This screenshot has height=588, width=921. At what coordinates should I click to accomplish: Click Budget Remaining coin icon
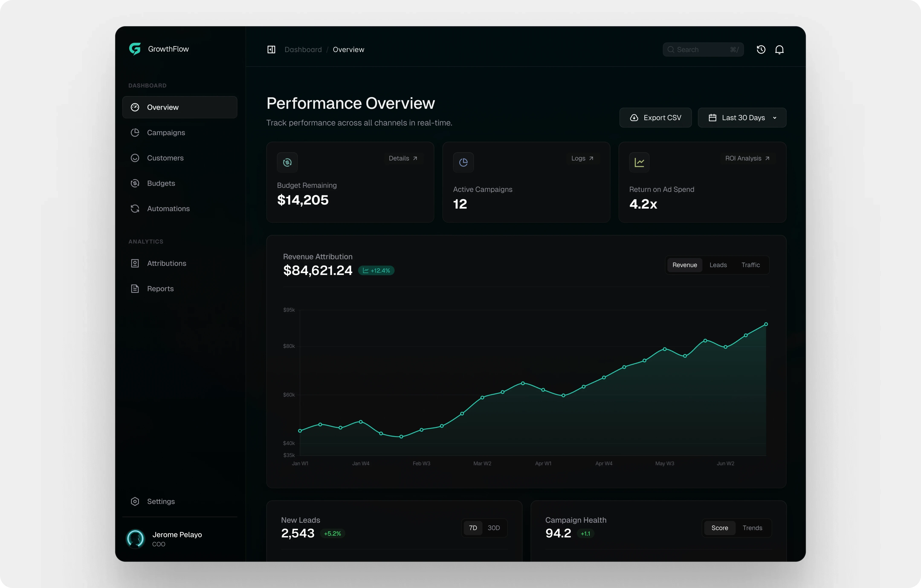(287, 163)
